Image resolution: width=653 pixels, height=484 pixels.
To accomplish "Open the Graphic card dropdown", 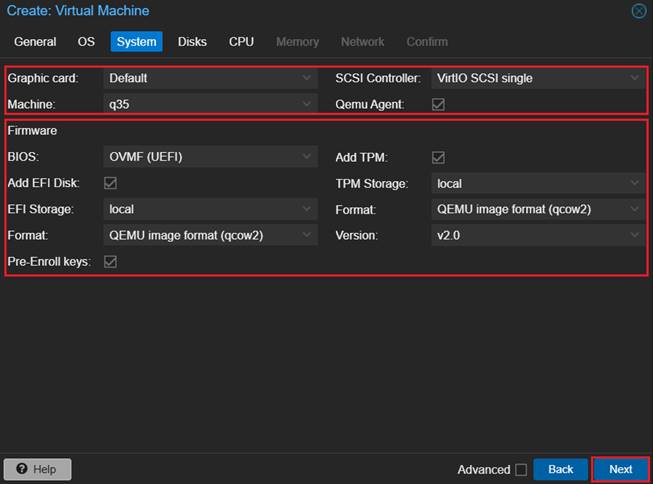I will coord(211,78).
